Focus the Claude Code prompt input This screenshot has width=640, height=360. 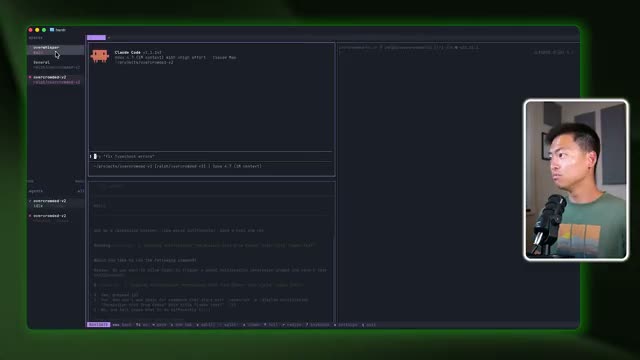click(211, 156)
